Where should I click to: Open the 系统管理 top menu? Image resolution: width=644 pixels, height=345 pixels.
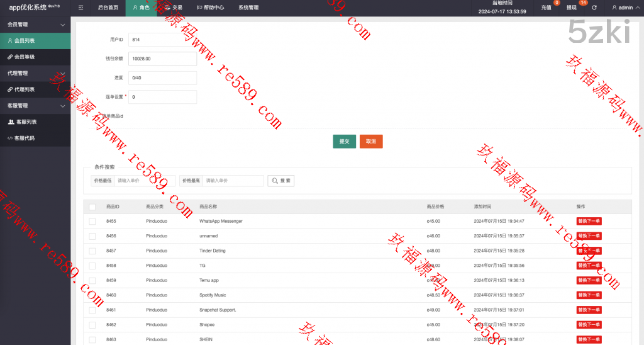coord(248,8)
